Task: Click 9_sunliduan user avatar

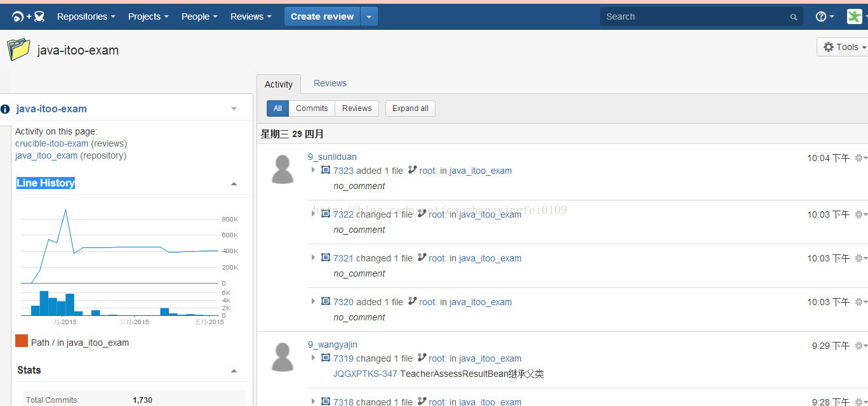Action: pos(283,169)
